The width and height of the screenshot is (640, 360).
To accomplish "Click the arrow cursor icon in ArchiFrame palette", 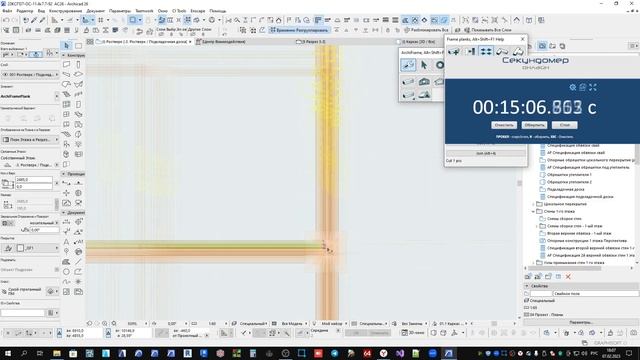I will (424, 65).
